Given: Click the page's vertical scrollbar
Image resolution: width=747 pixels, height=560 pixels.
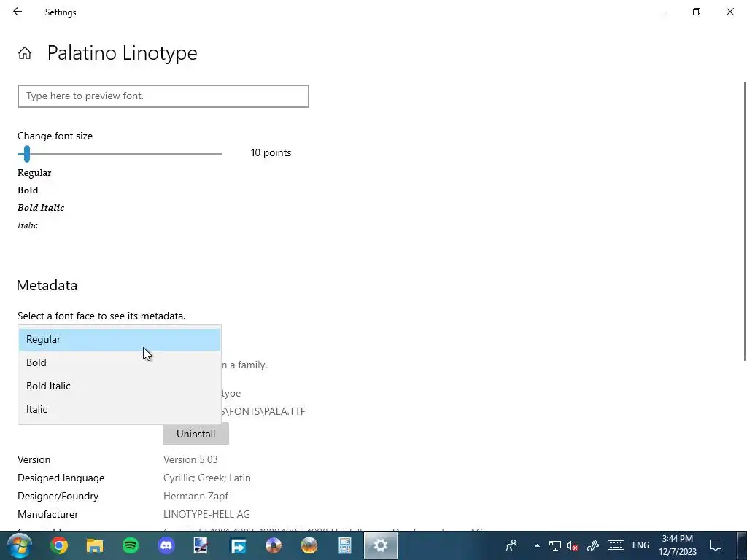Looking at the screenshot, I should tap(745, 222).
